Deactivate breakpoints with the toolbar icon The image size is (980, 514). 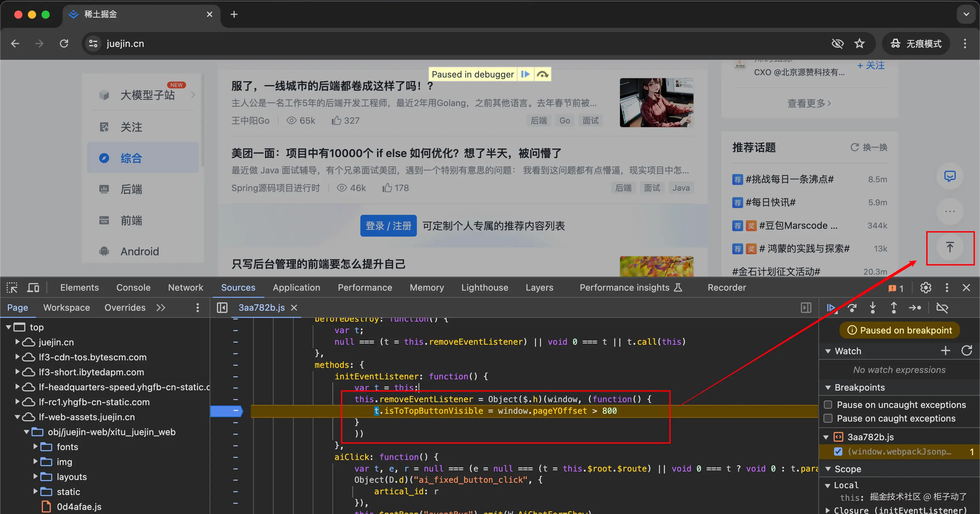coord(942,308)
